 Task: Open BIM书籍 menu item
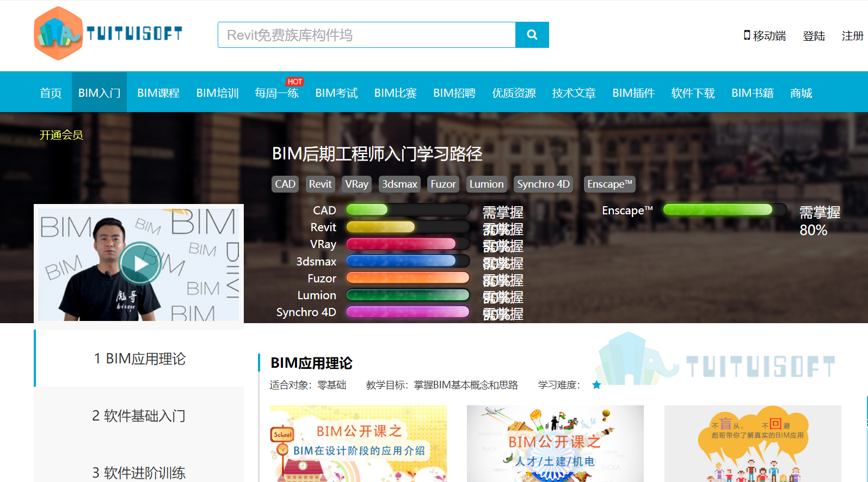[753, 93]
